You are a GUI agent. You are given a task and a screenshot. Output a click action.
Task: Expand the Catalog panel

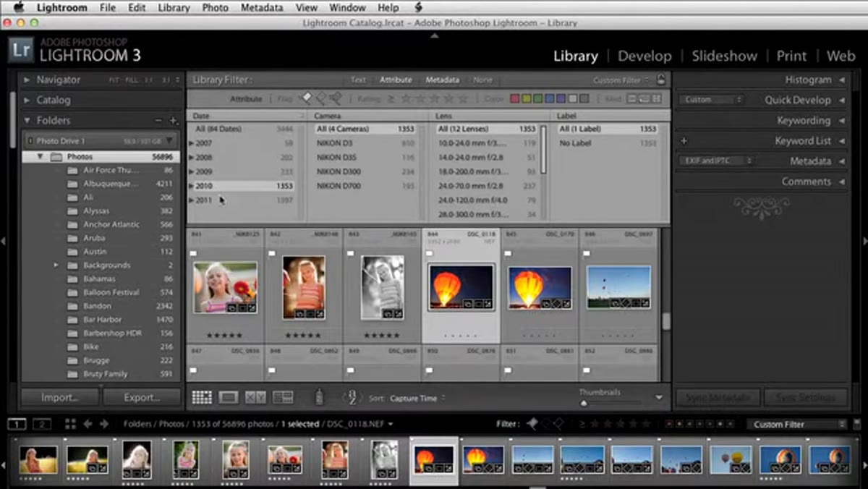click(x=27, y=101)
